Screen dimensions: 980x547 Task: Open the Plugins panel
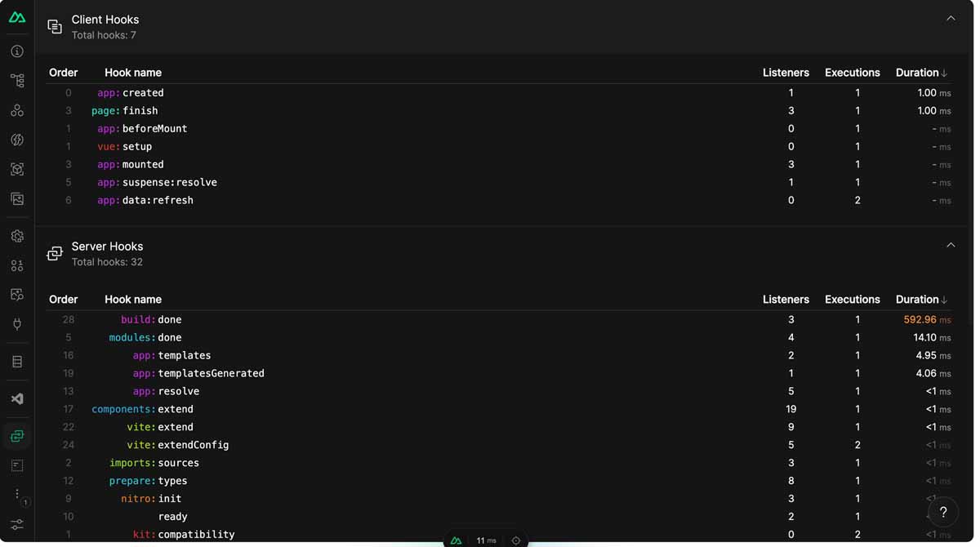[x=16, y=323]
